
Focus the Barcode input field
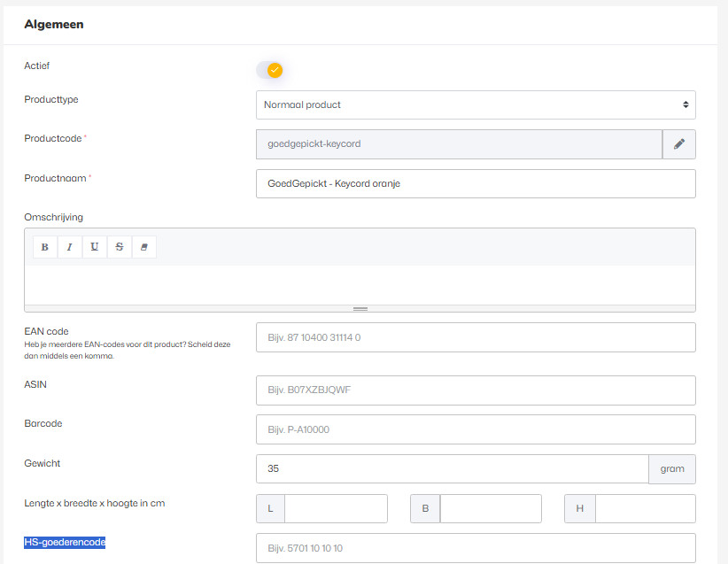pos(476,429)
